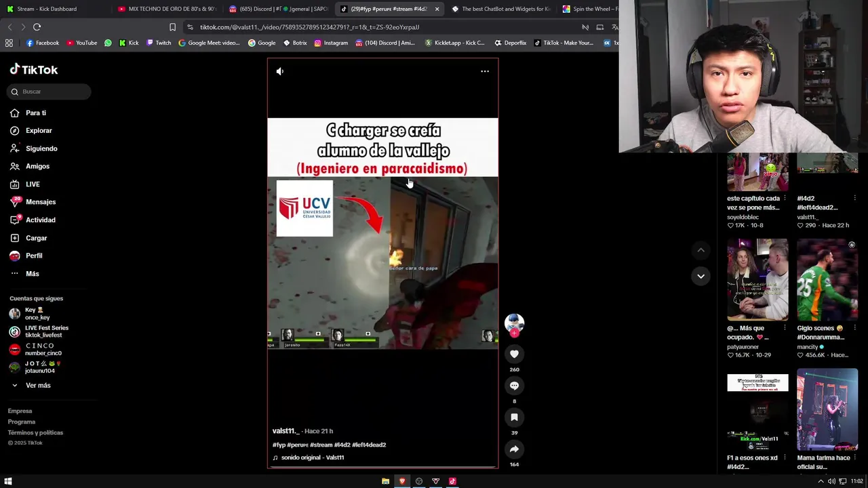
Task: Open Brave browser from the taskbar
Action: click(x=402, y=481)
